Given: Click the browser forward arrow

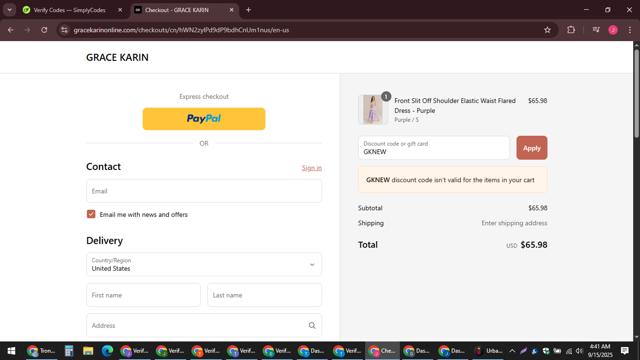Looking at the screenshot, I should pos(27,30).
